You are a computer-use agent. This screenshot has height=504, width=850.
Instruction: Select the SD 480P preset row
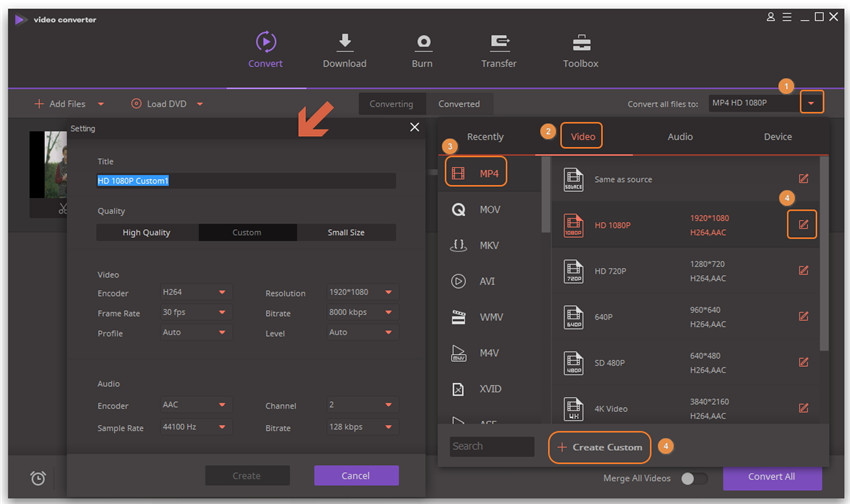685,363
